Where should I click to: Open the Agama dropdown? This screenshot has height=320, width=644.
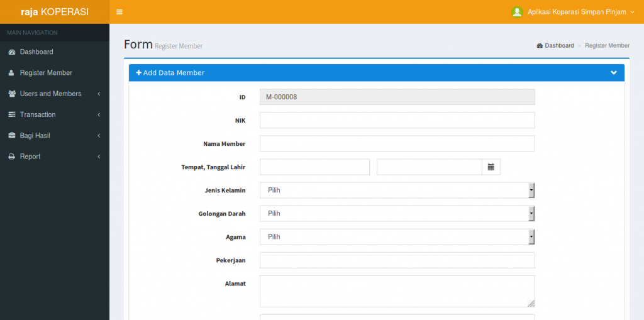tap(397, 237)
